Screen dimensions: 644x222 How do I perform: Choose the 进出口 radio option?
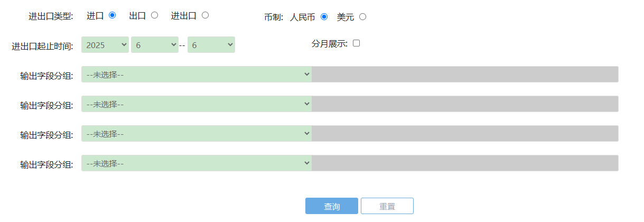[205, 15]
